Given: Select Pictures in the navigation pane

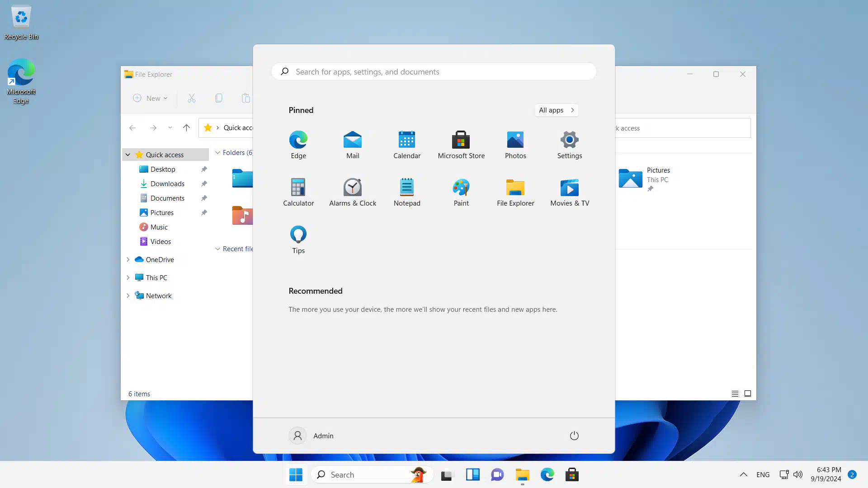Looking at the screenshot, I should [x=162, y=212].
